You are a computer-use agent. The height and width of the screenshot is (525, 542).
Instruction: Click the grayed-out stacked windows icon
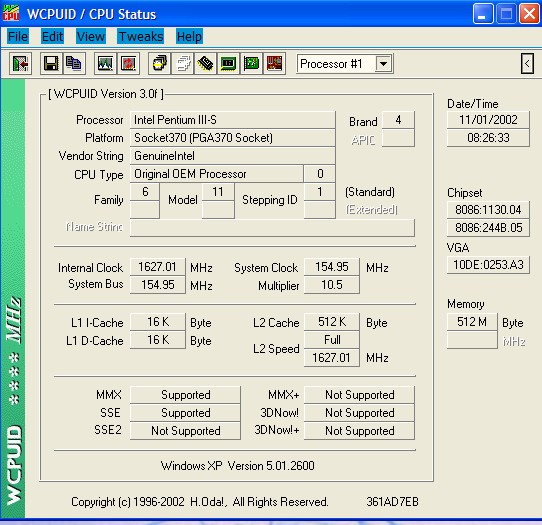click(183, 64)
